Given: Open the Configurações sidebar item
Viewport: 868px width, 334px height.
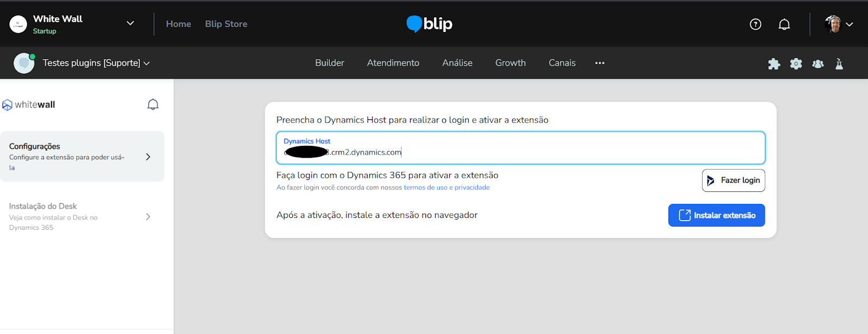Looking at the screenshot, I should 82,157.
